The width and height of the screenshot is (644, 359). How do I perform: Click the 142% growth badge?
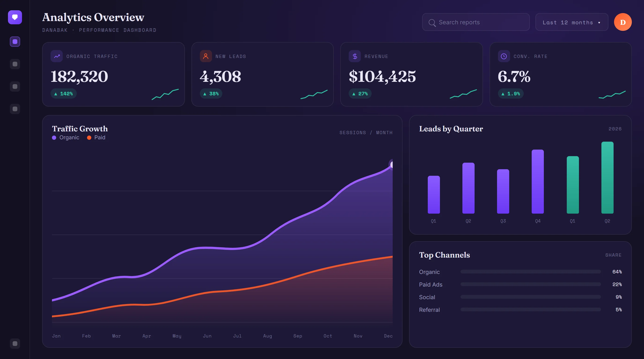[x=63, y=94]
